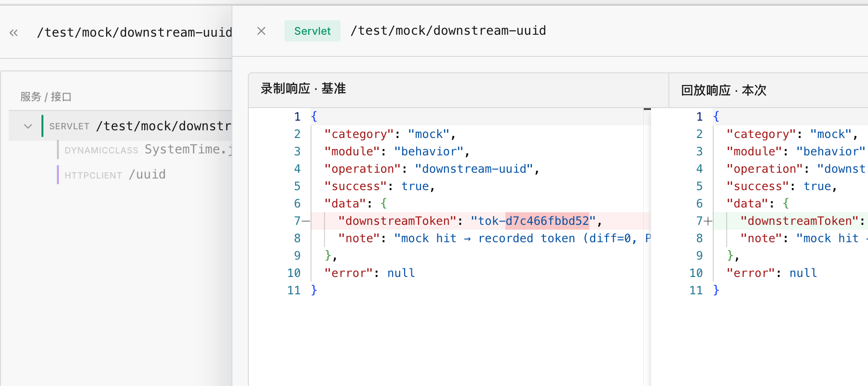Click added-line marker on line 7 right pane
Screen dimensions: 868x386
coord(708,221)
